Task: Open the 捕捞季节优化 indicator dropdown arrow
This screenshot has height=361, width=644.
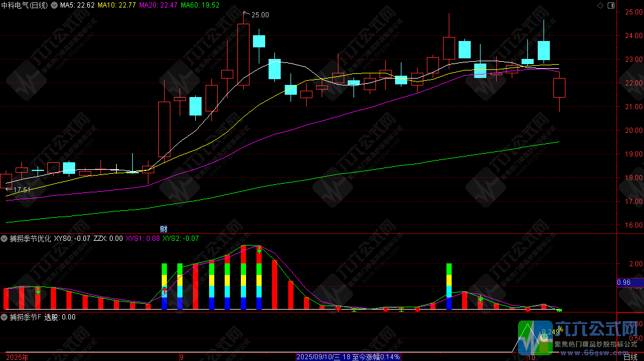Action: click(5, 238)
